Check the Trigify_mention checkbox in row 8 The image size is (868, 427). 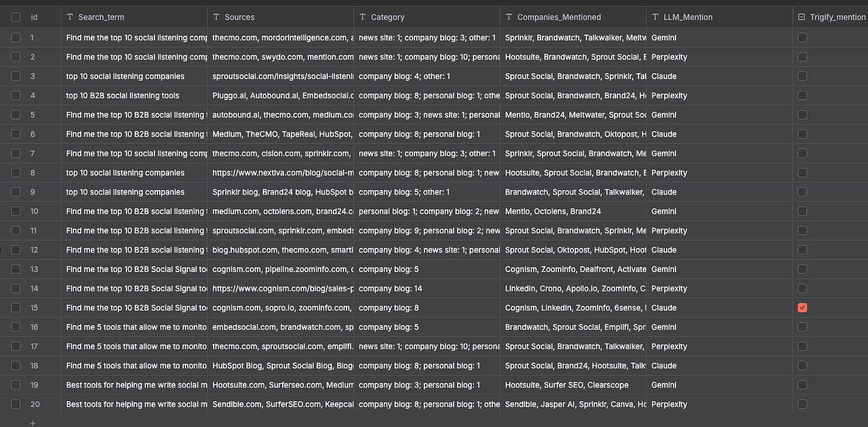(x=802, y=173)
